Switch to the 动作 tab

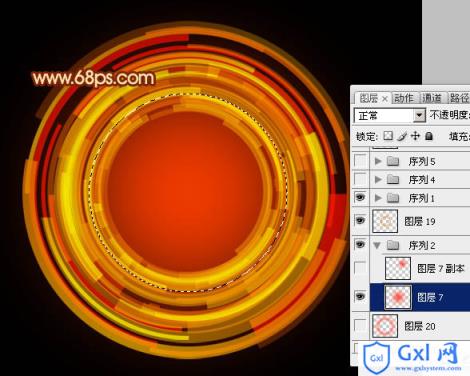click(x=404, y=98)
